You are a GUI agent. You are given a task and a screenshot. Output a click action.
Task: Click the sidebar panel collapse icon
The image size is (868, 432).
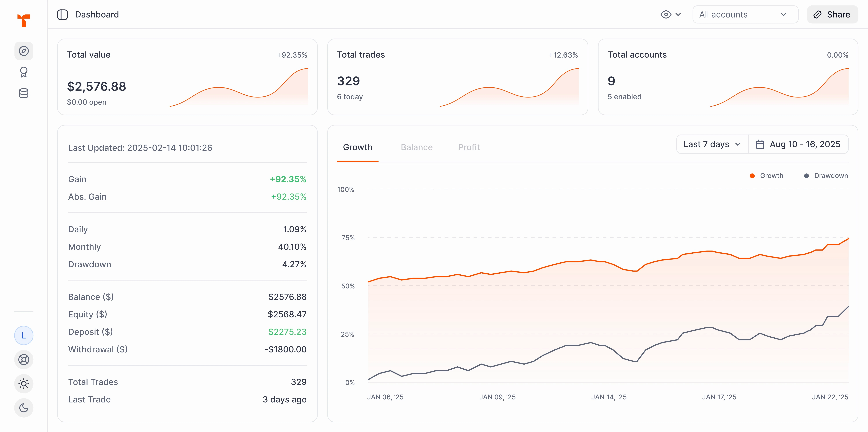63,14
